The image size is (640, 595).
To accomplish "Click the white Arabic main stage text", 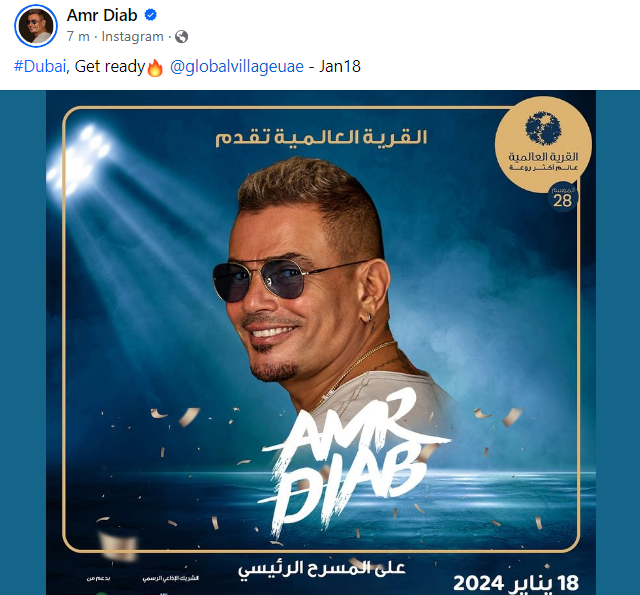I will [322, 569].
